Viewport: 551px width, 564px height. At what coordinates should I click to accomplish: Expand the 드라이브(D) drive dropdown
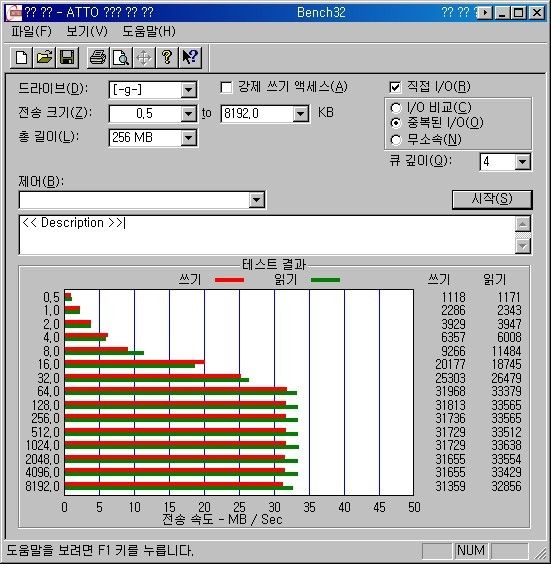(x=189, y=90)
